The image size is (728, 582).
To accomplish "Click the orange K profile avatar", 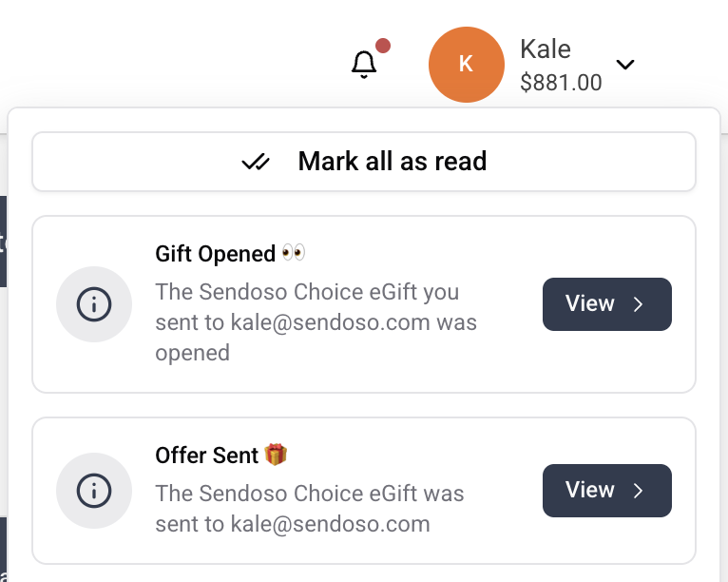I will [x=466, y=65].
